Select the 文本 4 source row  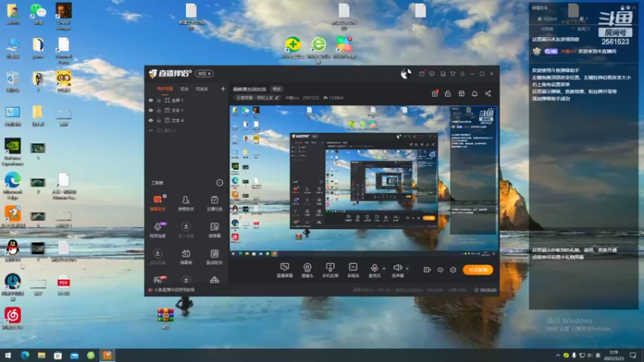tap(187, 121)
